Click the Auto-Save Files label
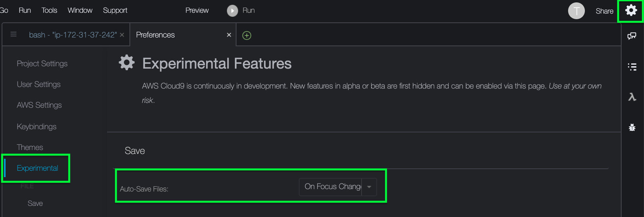 coord(144,189)
